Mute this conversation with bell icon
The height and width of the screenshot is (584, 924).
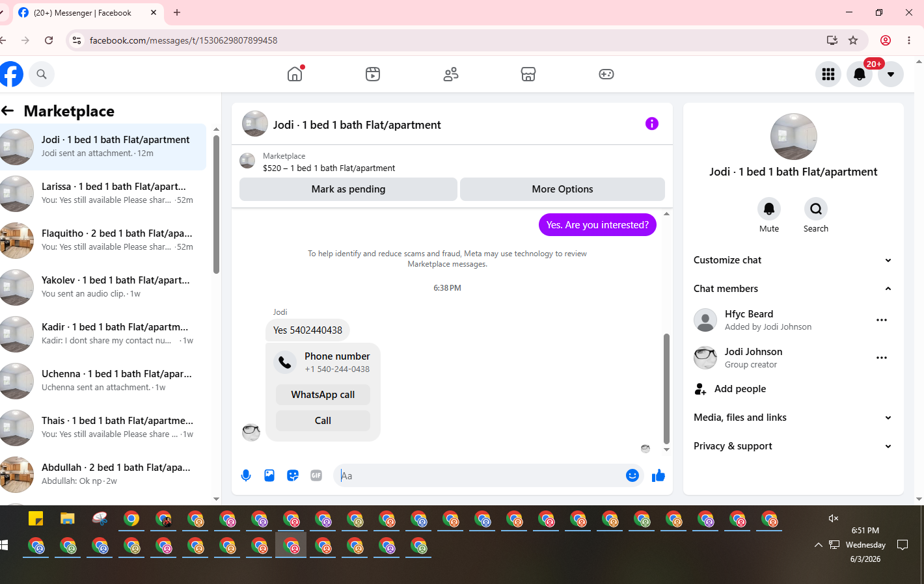769,209
